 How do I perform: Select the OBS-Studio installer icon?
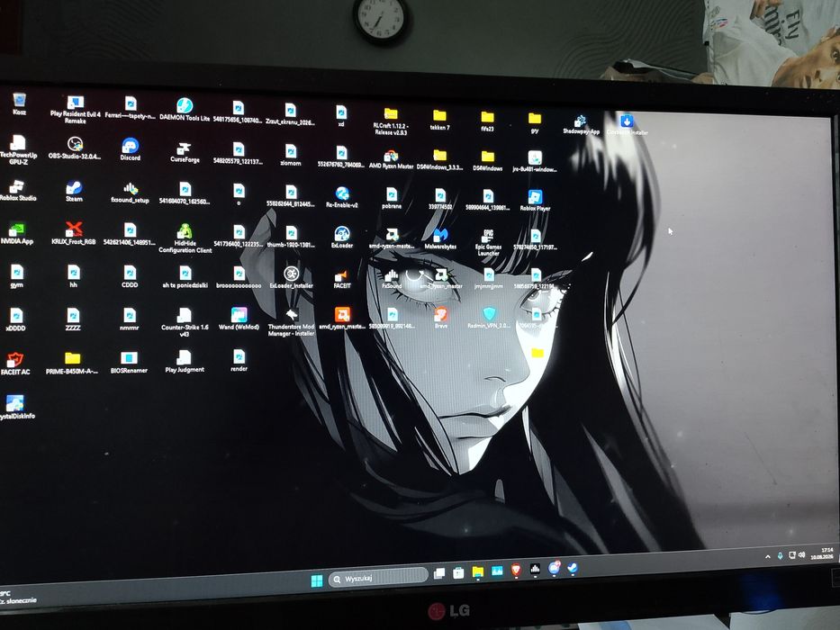pos(75,148)
